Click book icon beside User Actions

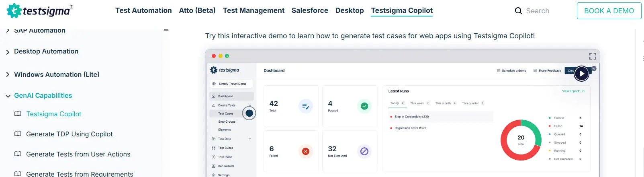point(18,154)
